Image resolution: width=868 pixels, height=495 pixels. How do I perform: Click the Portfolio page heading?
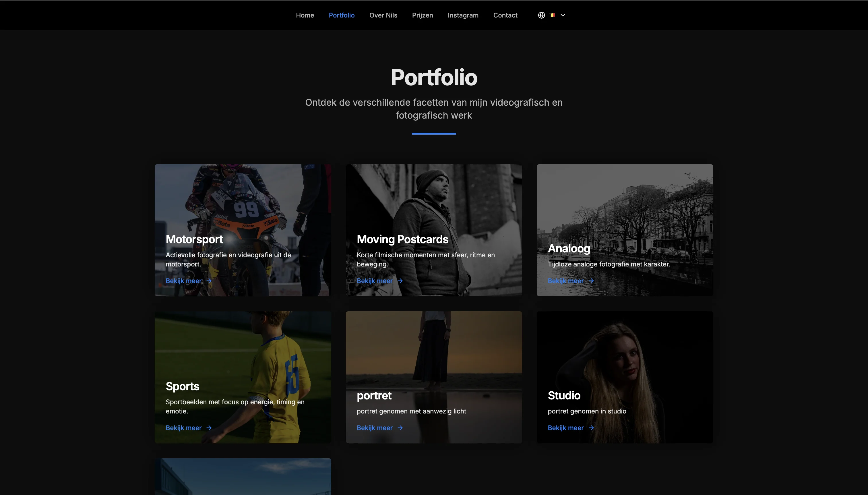click(x=434, y=78)
